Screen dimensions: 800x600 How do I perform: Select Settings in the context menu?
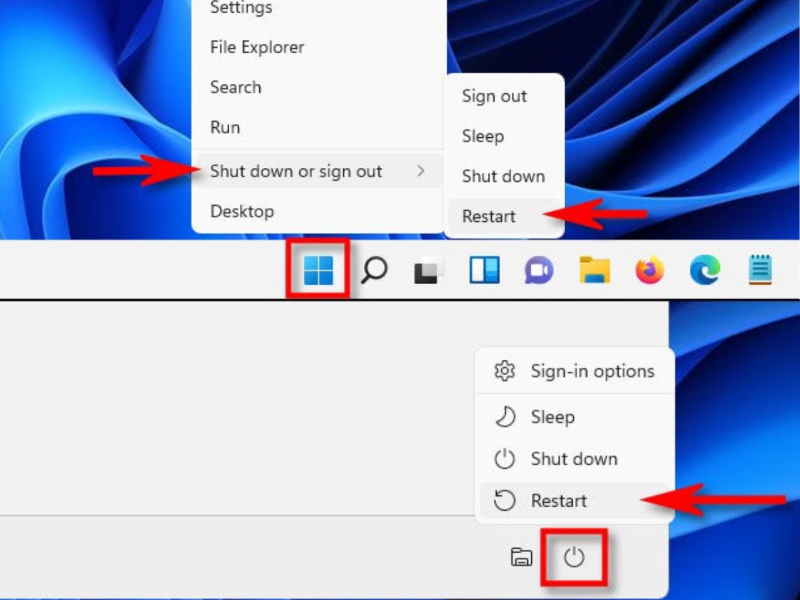[240, 9]
